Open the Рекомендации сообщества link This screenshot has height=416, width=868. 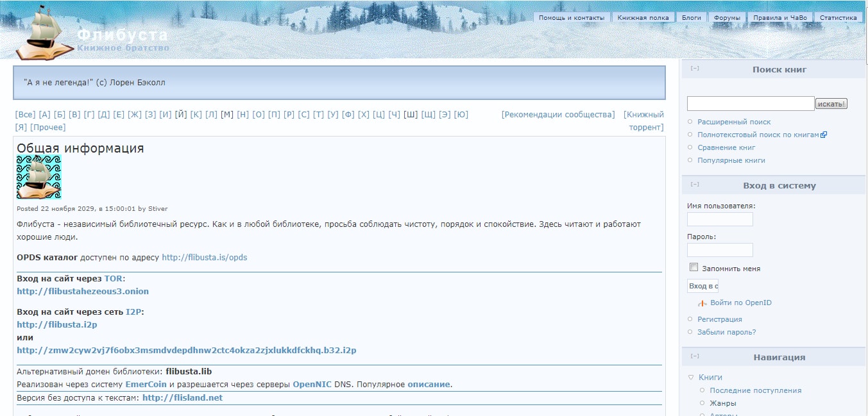coord(557,115)
